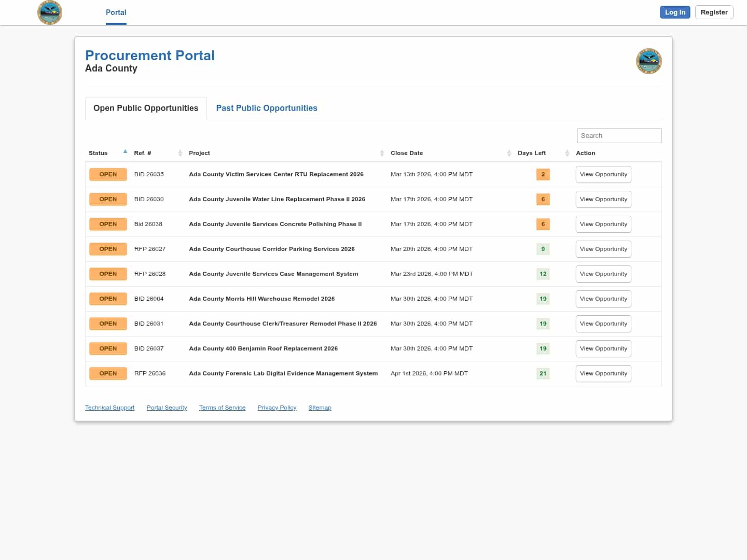Click the 2 days left badge

tap(543, 174)
